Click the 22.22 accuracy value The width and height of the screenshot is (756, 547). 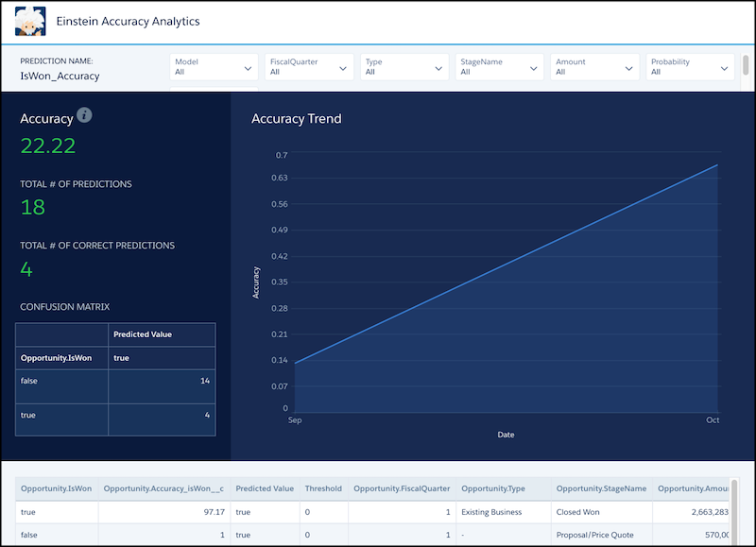click(48, 145)
